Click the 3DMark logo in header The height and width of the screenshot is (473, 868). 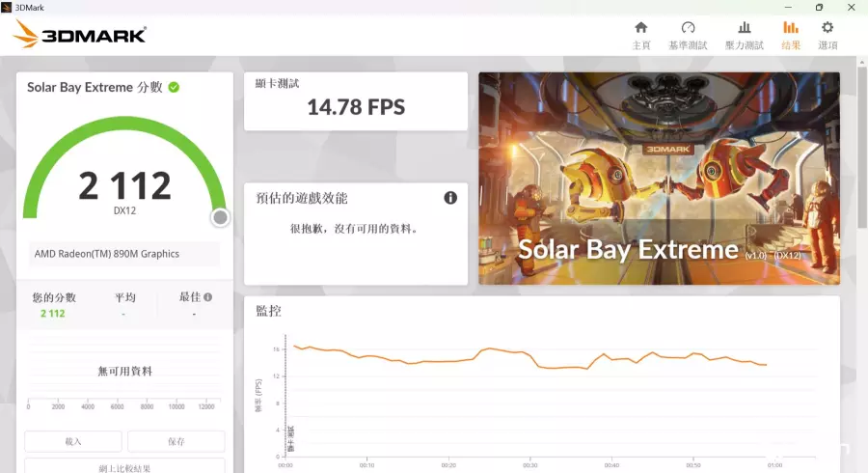click(x=81, y=36)
